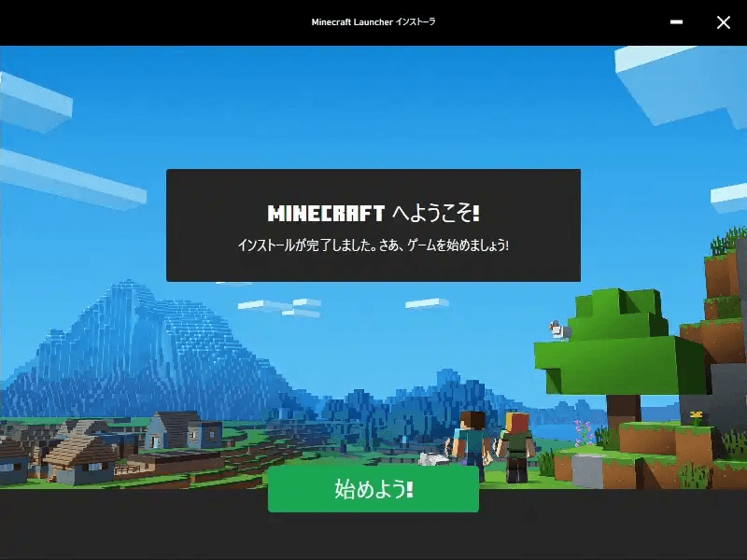Image resolution: width=747 pixels, height=560 pixels.
Task: Close the Minecraft Launcher installer window
Action: [x=723, y=22]
